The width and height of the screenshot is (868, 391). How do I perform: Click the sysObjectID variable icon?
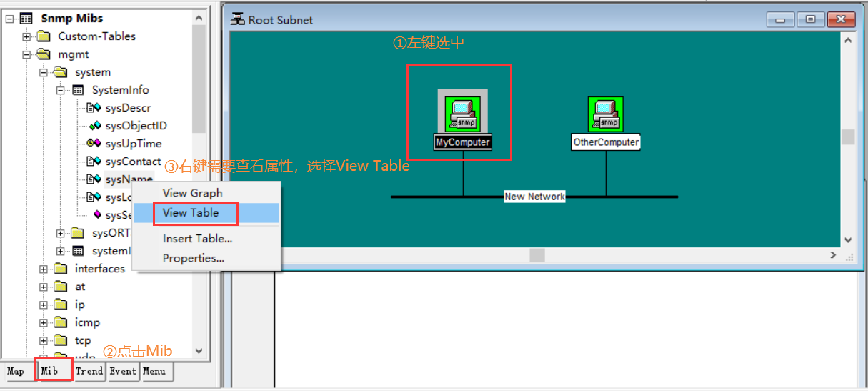point(95,126)
